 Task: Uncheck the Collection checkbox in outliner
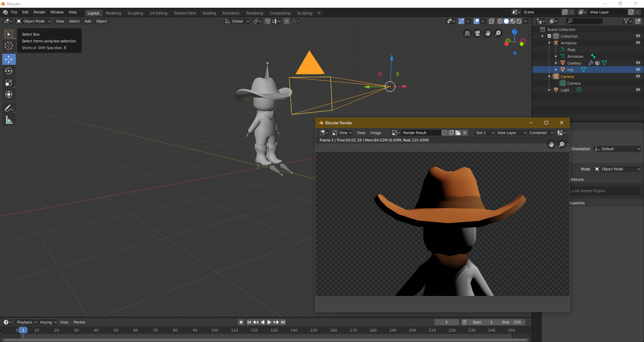coord(549,36)
